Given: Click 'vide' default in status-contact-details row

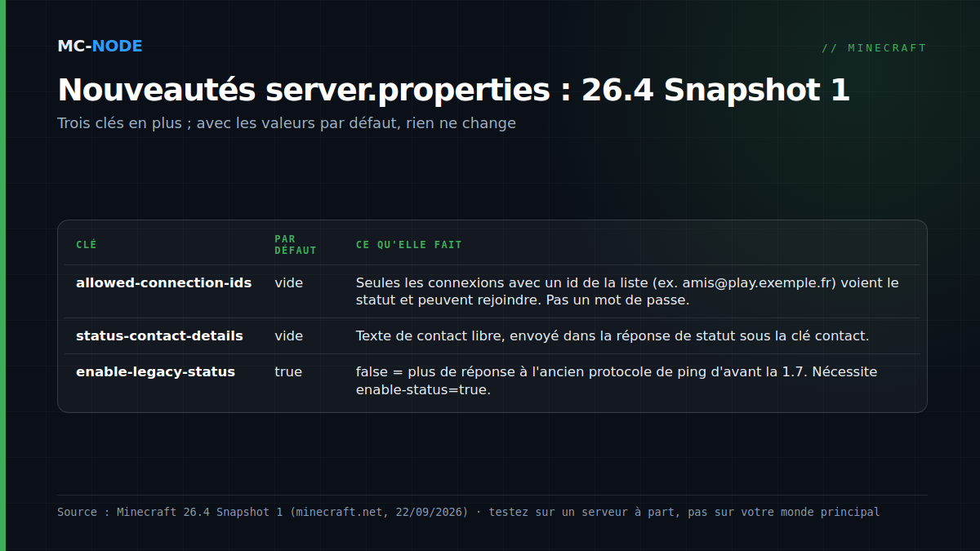Looking at the screenshot, I should [288, 335].
